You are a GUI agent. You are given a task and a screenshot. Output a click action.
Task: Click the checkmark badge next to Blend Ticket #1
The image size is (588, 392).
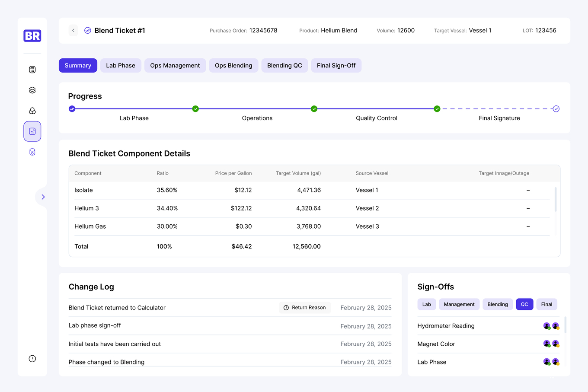click(87, 30)
